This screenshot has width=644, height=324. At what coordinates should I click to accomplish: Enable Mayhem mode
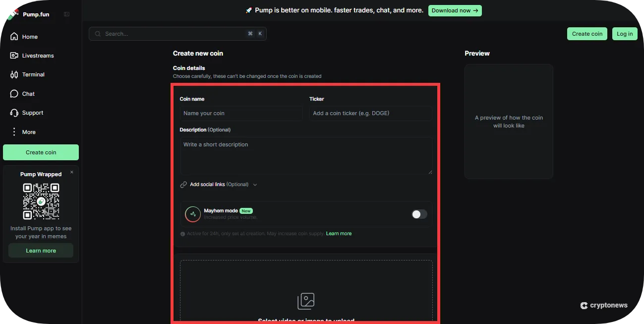coord(419,214)
